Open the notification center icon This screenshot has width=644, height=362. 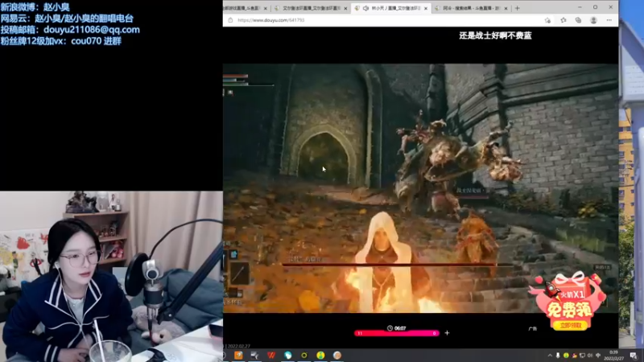[634, 356]
